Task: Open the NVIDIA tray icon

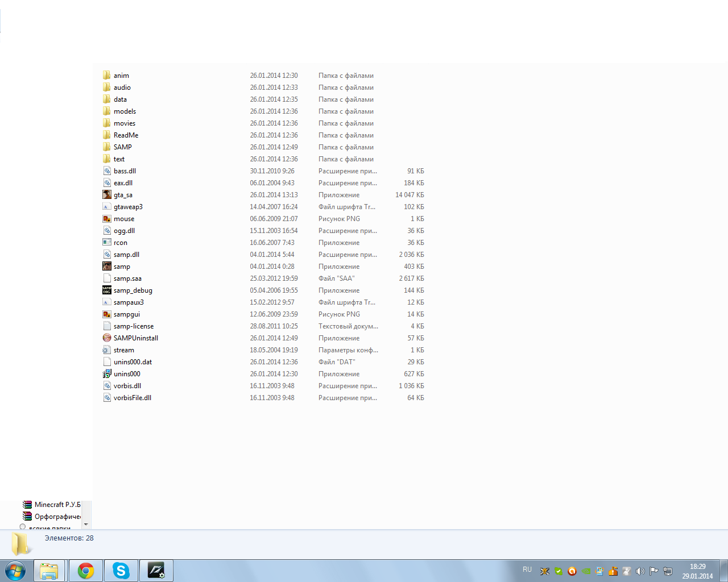Action: click(586, 571)
